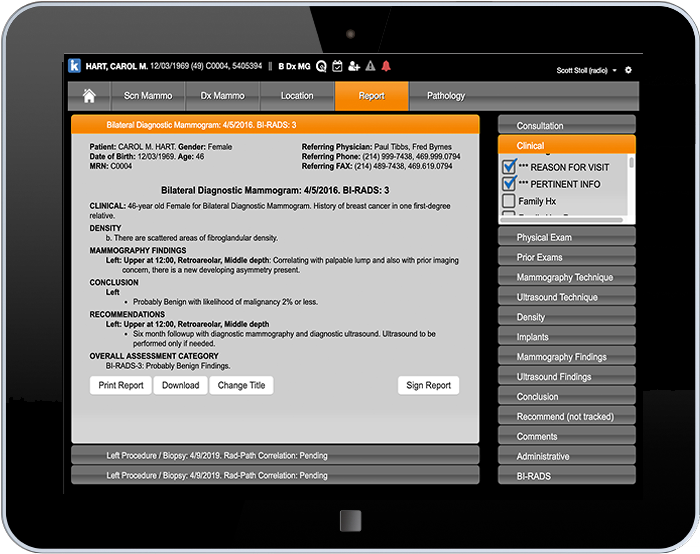The height and width of the screenshot is (554, 700).
Task: Go to Home via house icon
Action: [x=90, y=96]
